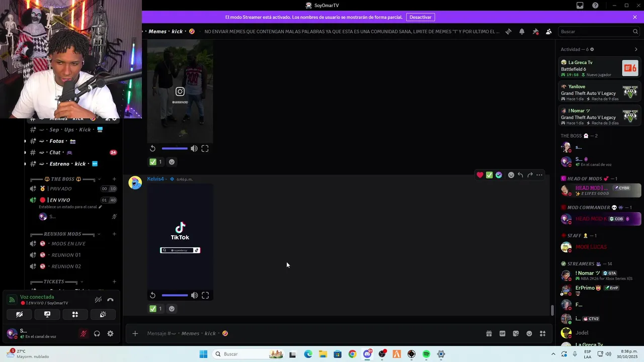Click the Desactivar Streamer mode button
This screenshot has width=644, height=362.
coord(420,17)
